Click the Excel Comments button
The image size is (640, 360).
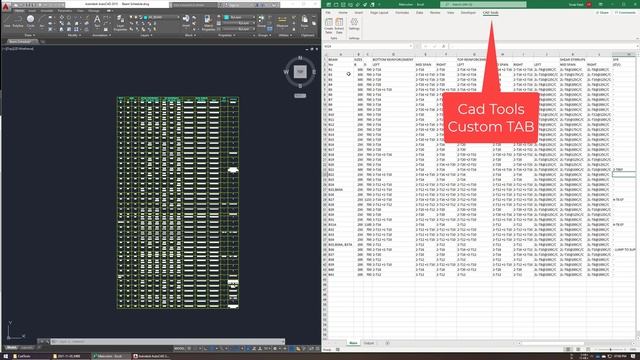point(625,13)
